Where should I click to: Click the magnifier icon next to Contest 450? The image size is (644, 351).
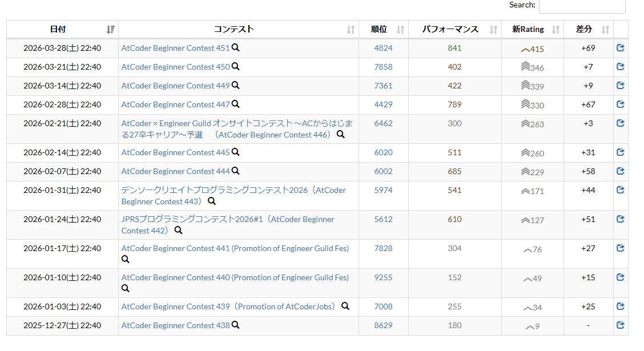coord(235,67)
